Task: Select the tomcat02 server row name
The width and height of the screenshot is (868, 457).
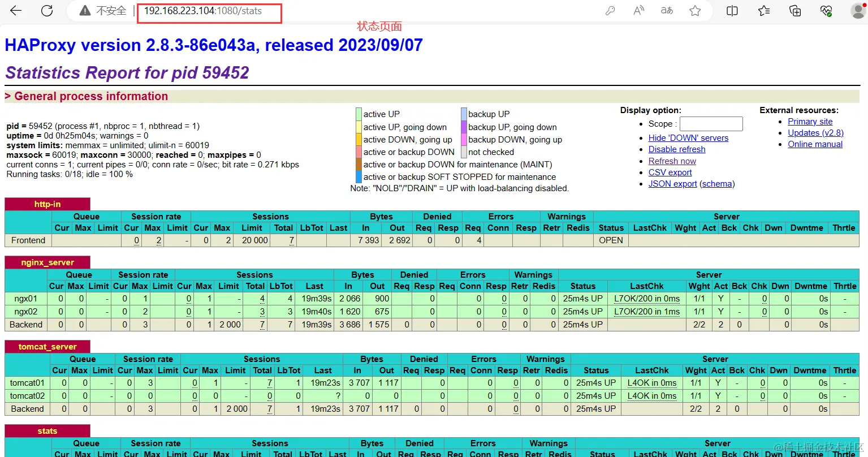Action: coord(27,396)
